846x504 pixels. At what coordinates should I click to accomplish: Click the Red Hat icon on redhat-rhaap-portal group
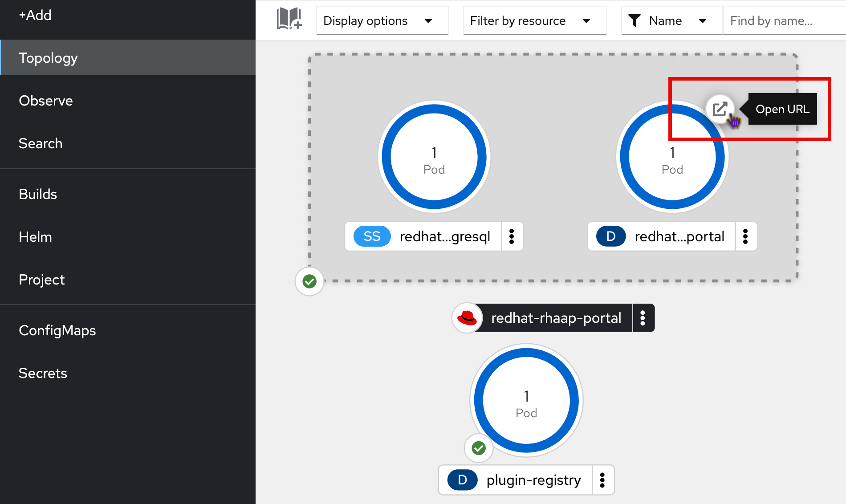coord(468,318)
